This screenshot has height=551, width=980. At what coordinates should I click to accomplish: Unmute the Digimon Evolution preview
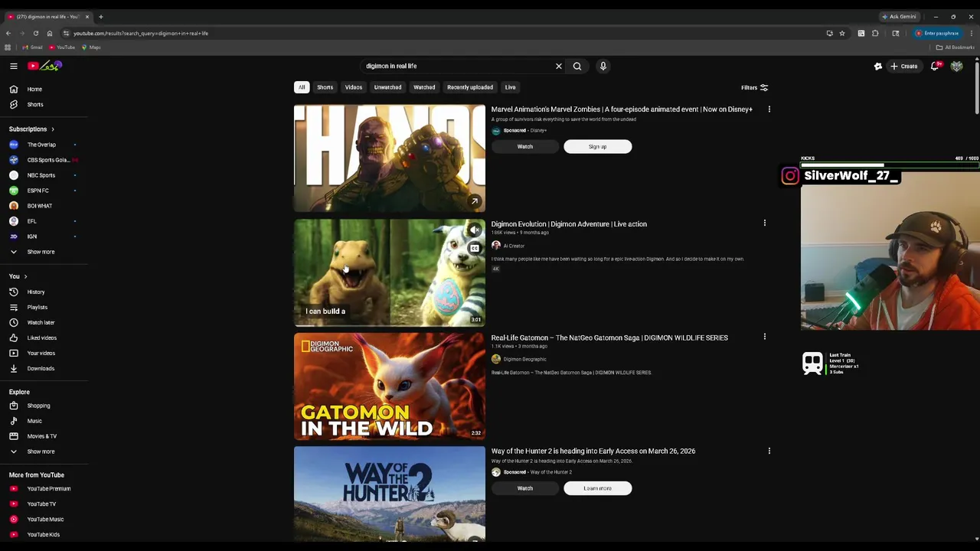(x=475, y=230)
